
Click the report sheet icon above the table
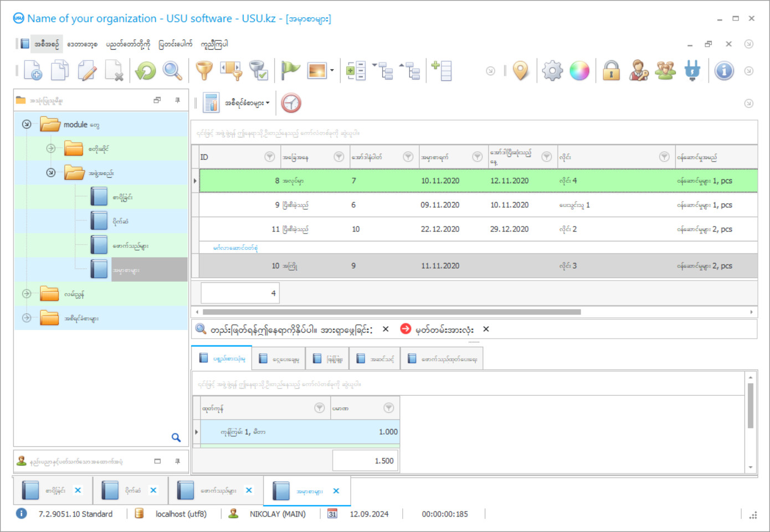click(x=211, y=103)
